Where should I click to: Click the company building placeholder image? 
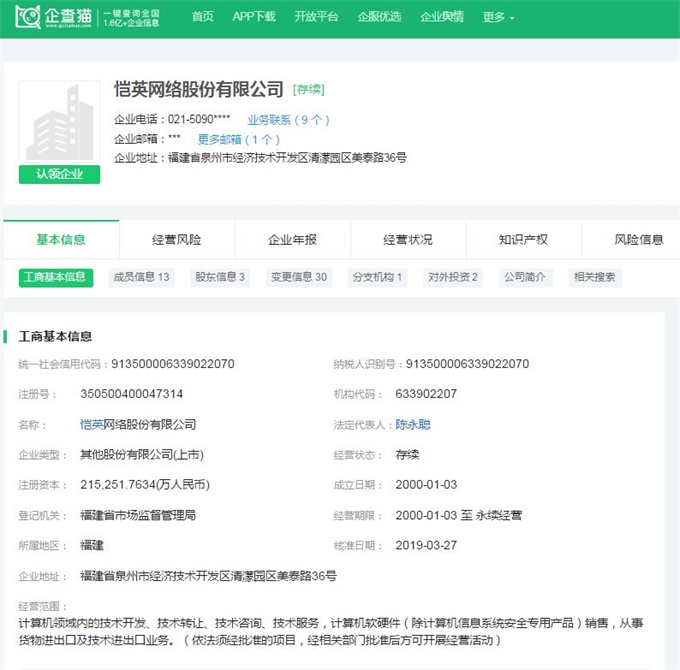[59, 122]
